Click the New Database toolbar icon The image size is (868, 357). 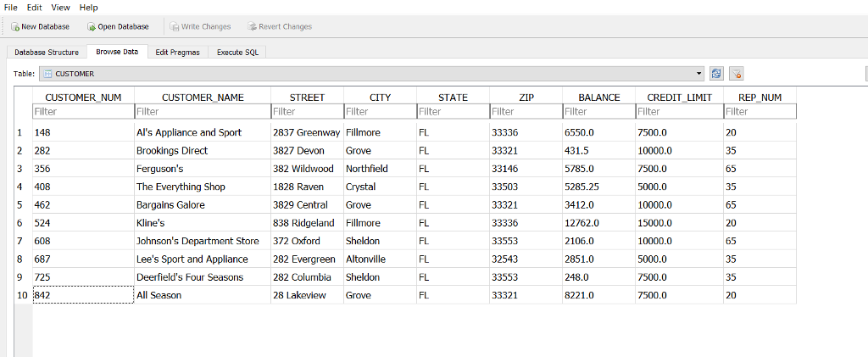(15, 26)
